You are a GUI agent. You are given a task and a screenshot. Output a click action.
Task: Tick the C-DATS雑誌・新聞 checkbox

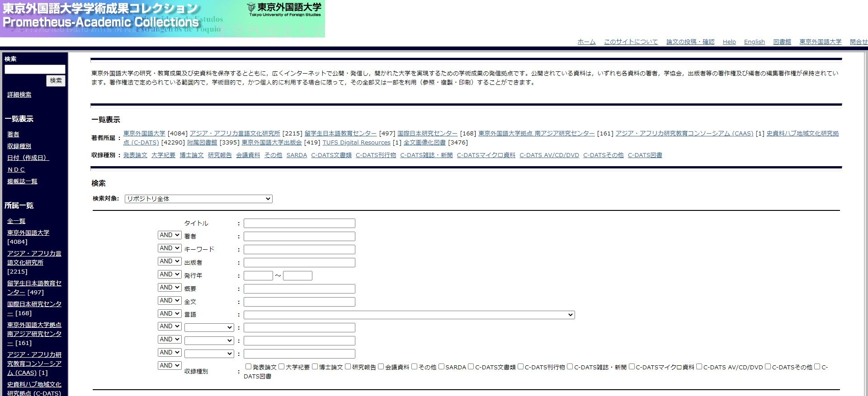[x=570, y=367]
